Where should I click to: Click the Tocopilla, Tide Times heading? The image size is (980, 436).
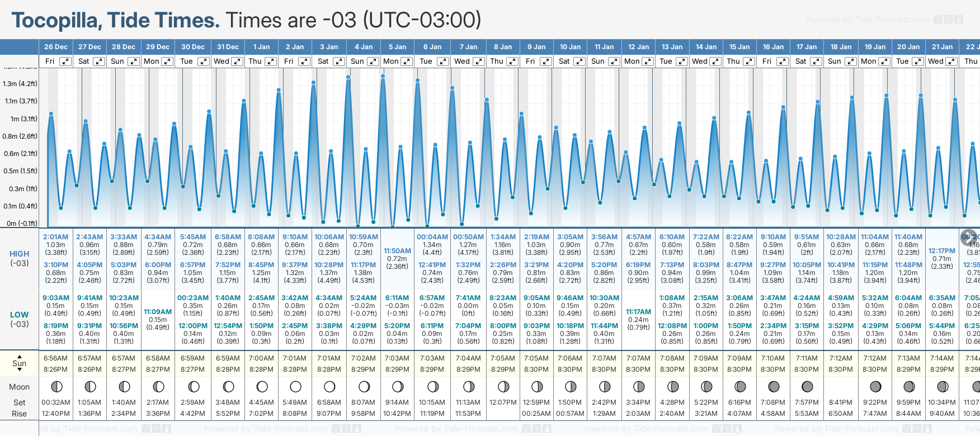point(116,21)
